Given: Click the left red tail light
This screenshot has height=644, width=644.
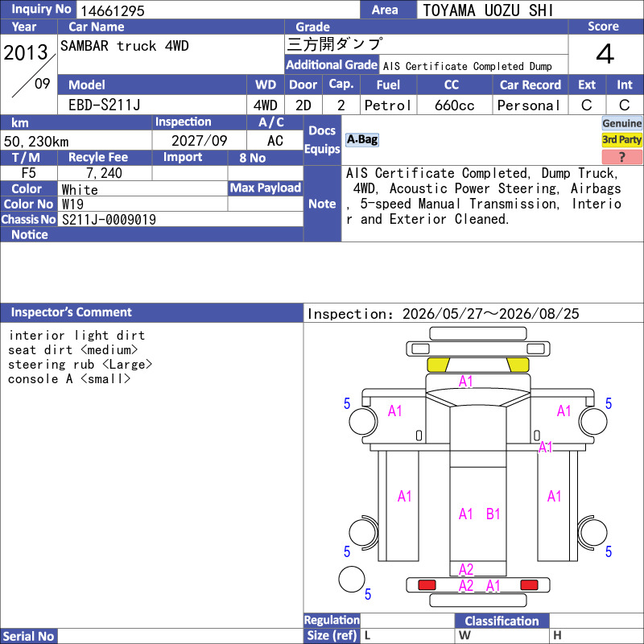Looking at the screenshot, I should (x=427, y=585).
